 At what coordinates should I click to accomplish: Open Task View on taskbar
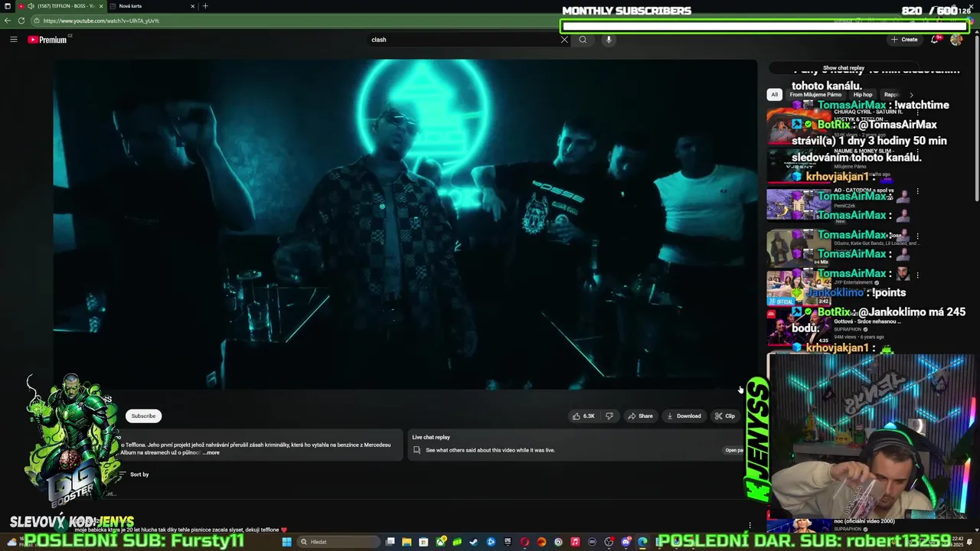[x=390, y=542]
